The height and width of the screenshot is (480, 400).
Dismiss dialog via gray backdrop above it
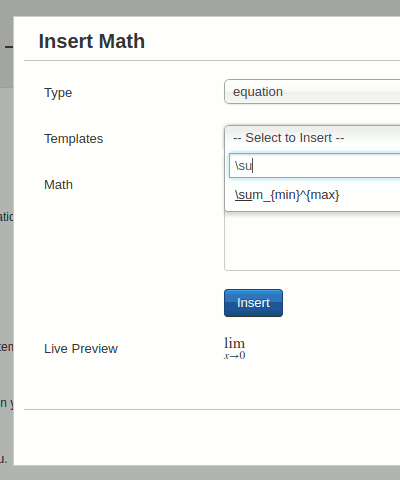[200, 7]
